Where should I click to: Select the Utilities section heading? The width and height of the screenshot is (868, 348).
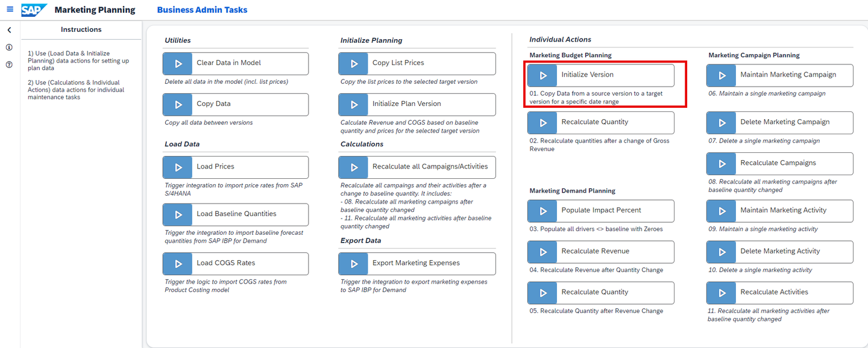(x=178, y=40)
